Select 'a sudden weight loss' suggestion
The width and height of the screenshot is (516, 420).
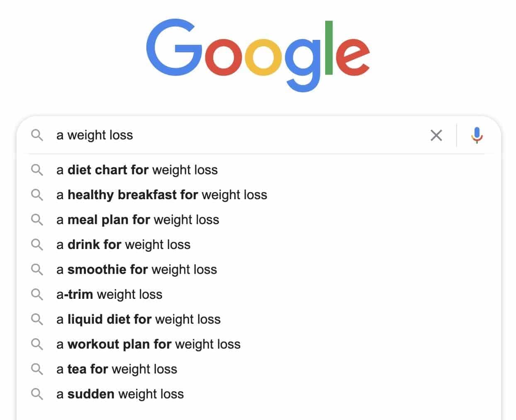258,394
